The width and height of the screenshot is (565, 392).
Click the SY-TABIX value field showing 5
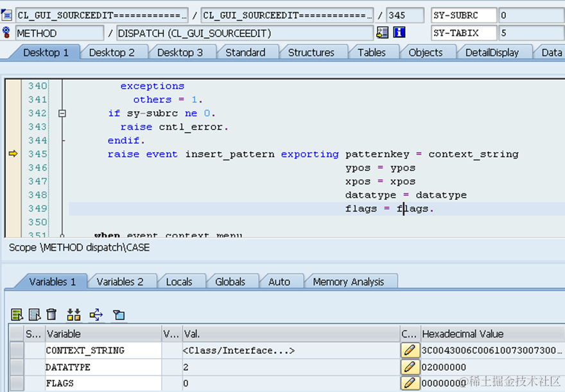[x=532, y=33]
